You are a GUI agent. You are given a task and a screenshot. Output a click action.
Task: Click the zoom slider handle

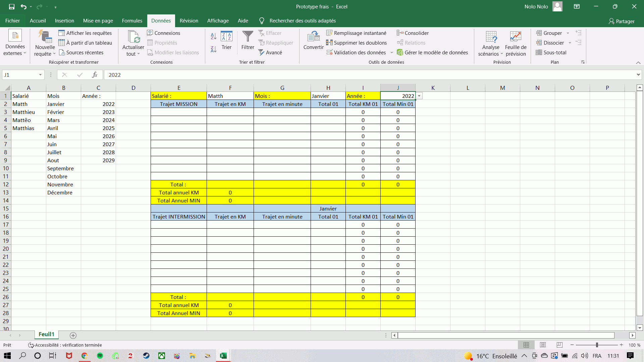(x=597, y=345)
